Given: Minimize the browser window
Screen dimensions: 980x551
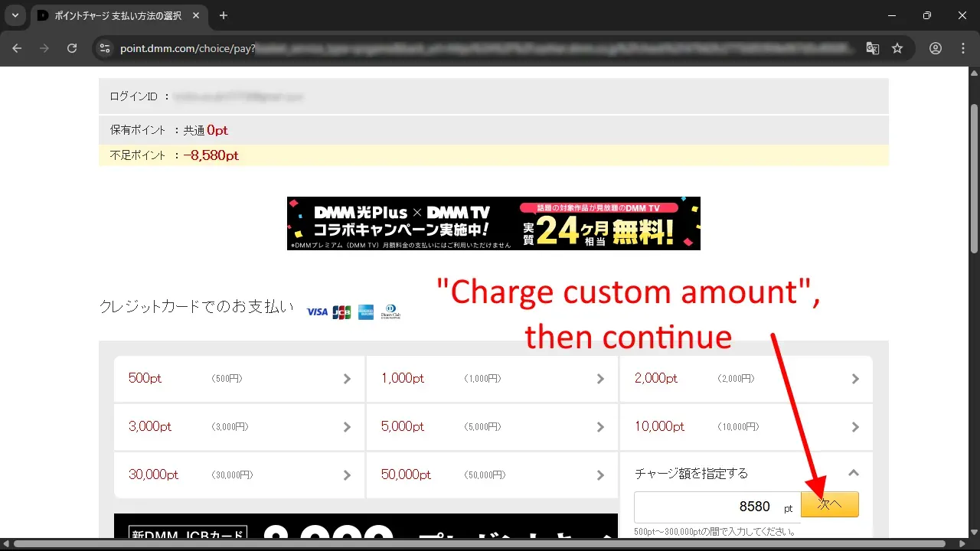Looking at the screenshot, I should pyautogui.click(x=892, y=15).
